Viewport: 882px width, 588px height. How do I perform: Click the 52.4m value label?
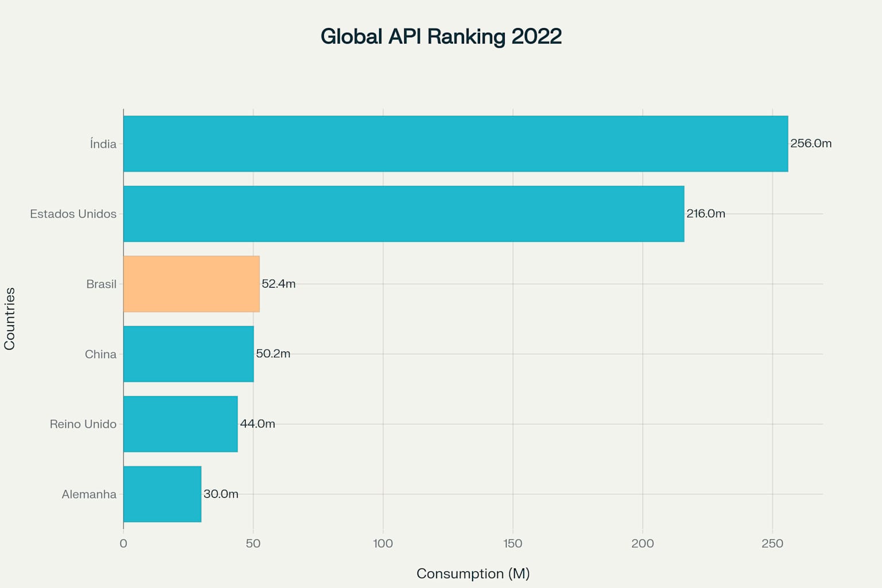tap(280, 284)
